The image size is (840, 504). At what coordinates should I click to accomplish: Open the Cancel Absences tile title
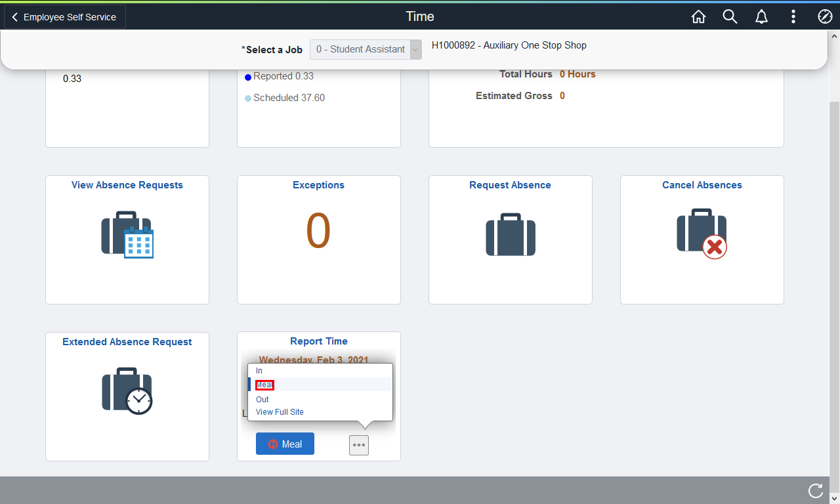coord(702,185)
